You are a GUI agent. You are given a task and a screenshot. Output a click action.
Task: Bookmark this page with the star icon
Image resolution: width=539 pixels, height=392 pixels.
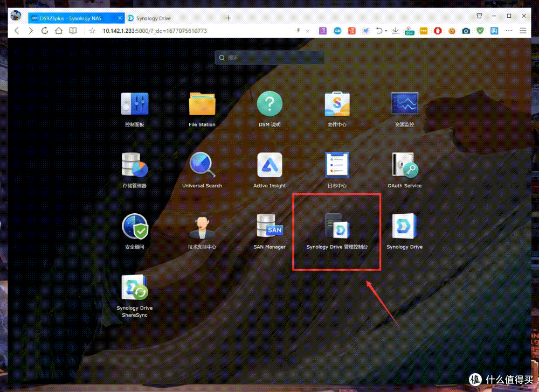(x=92, y=31)
